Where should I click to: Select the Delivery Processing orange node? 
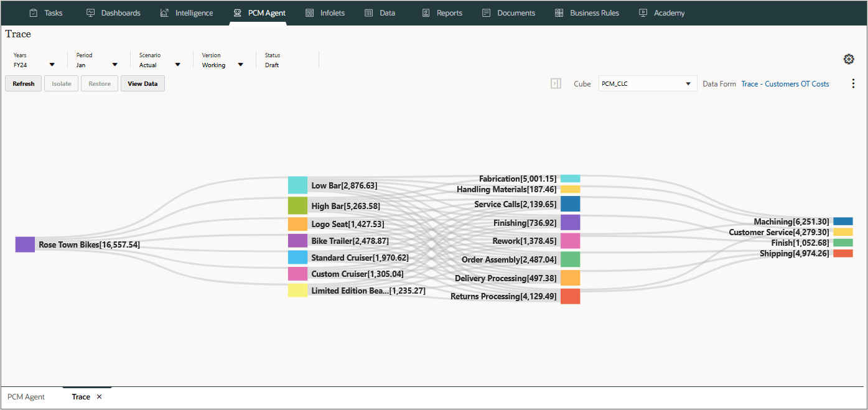(570, 277)
